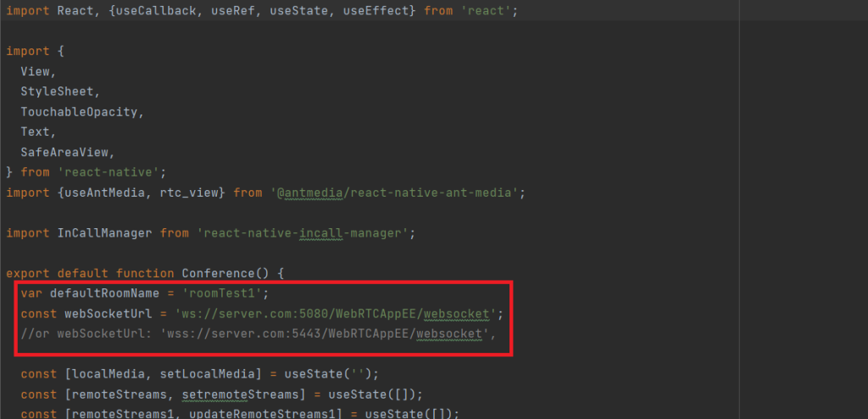Click the Text import entry
Screen dimensions: 868x419
(x=36, y=132)
